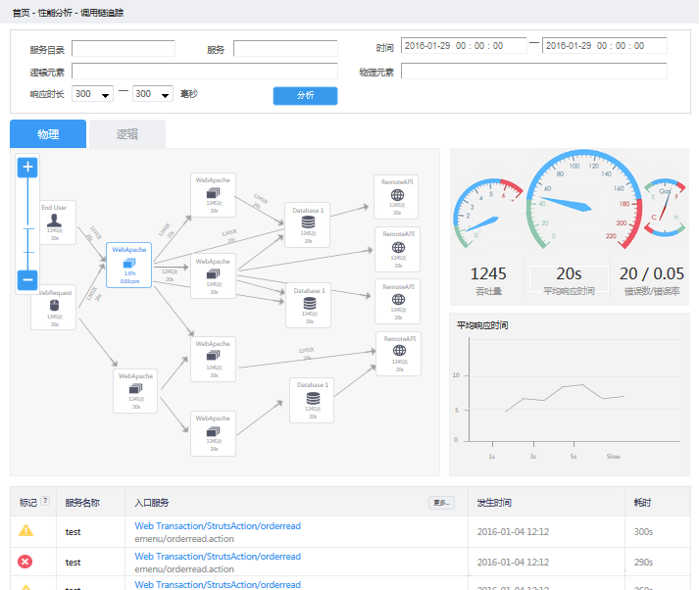
Task: Select the bottommost RemoteAPI globe node
Action: (x=399, y=354)
